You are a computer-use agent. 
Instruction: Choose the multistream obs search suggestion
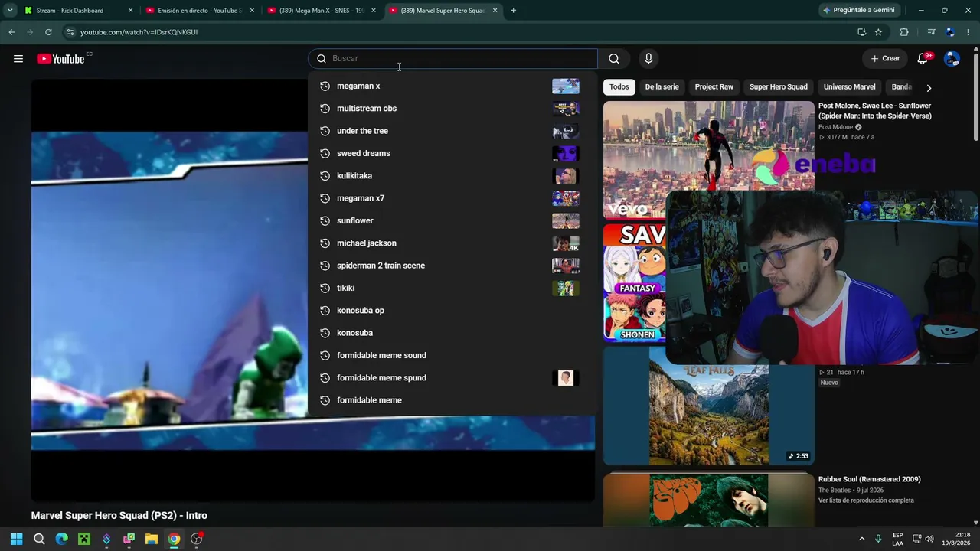click(x=452, y=109)
